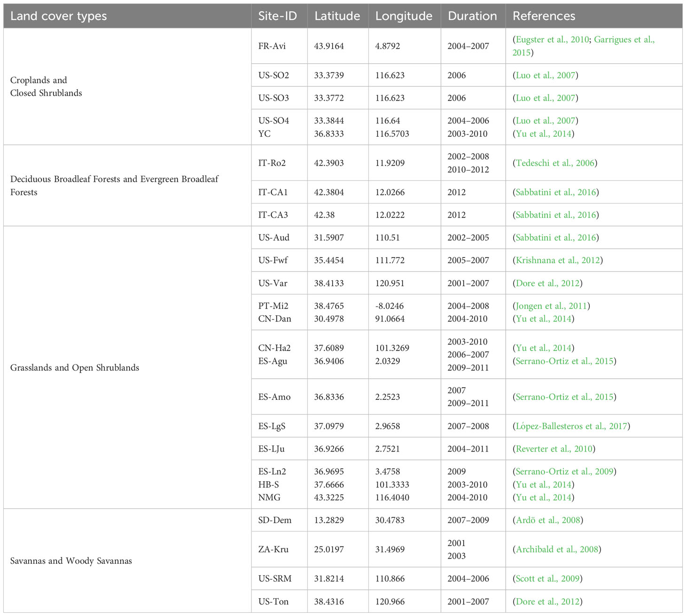The image size is (686, 616).
Task: Open Sabbatini et al., 2016 in IT-CA1 row
Action: point(556,192)
